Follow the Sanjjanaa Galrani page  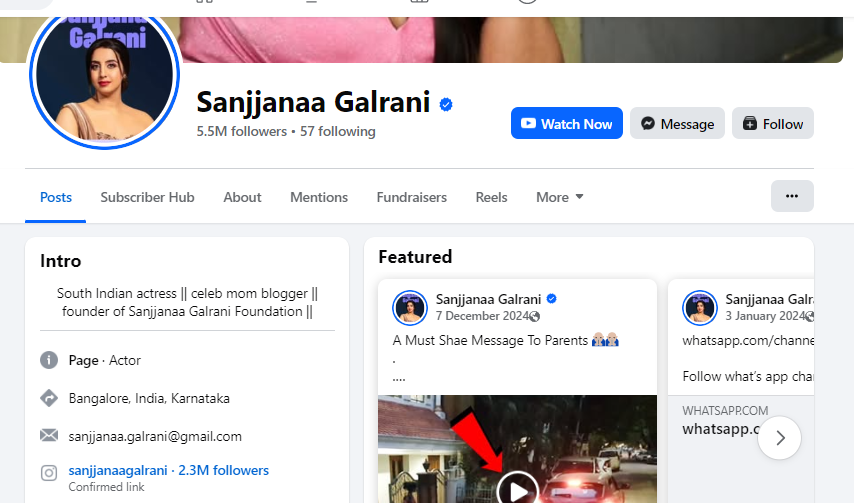tap(772, 123)
